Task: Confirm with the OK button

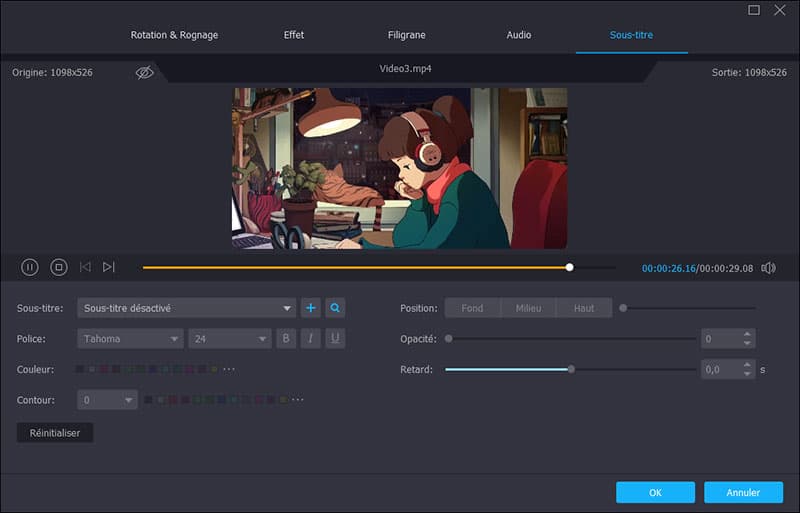Action: pyautogui.click(x=655, y=492)
